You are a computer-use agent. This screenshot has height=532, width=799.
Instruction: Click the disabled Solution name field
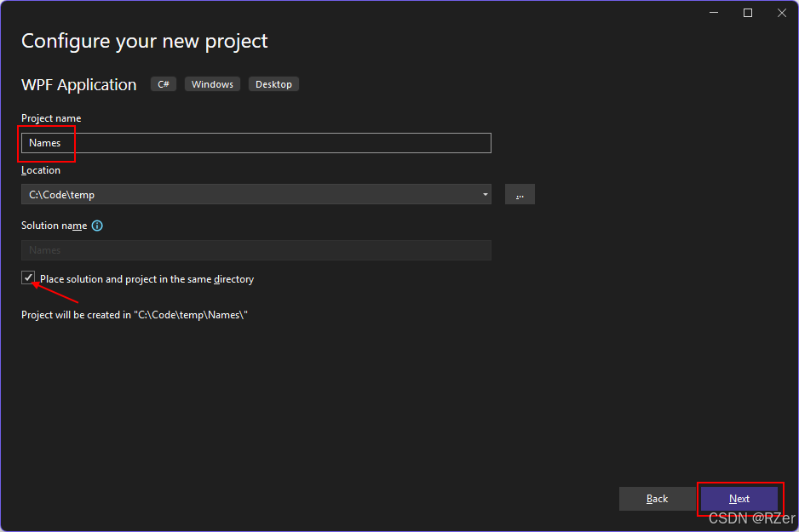(x=256, y=250)
